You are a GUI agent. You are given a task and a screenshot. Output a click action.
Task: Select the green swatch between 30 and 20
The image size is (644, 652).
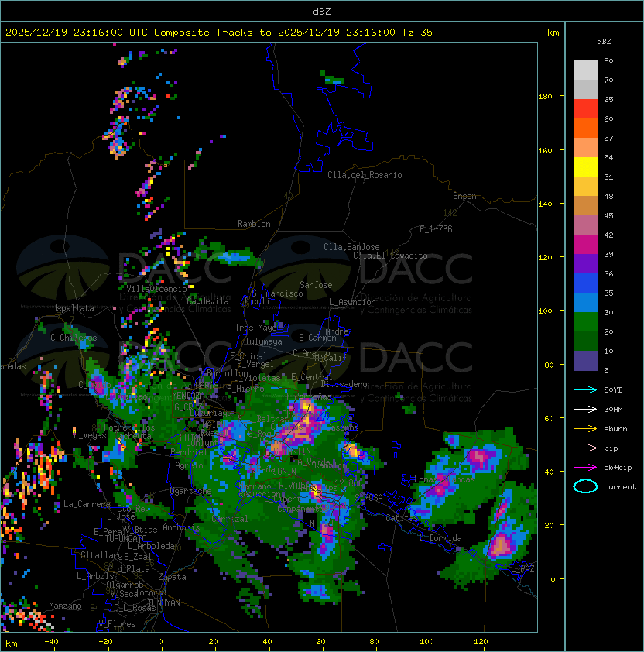(x=585, y=322)
